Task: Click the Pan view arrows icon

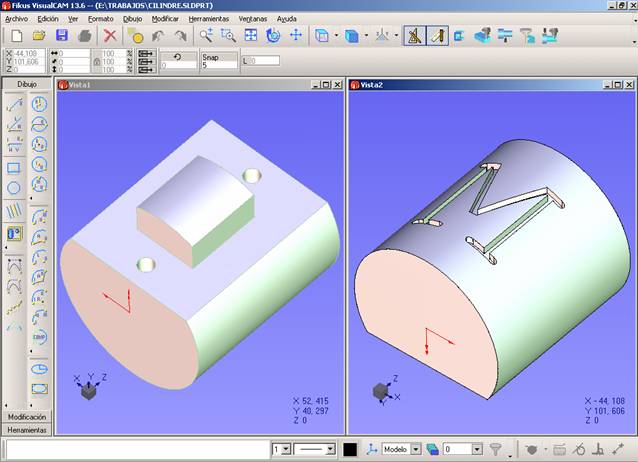Action: tap(295, 36)
